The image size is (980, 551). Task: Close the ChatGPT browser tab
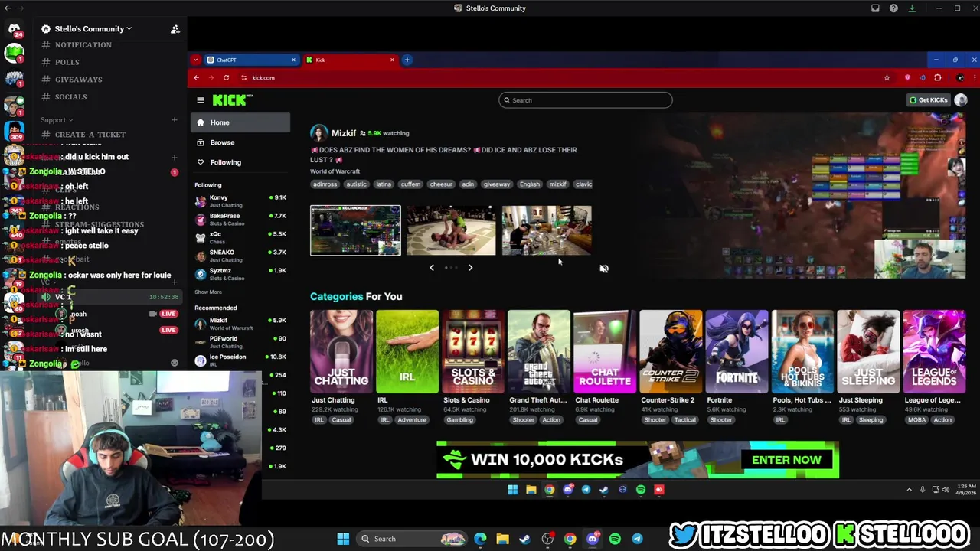293,60
